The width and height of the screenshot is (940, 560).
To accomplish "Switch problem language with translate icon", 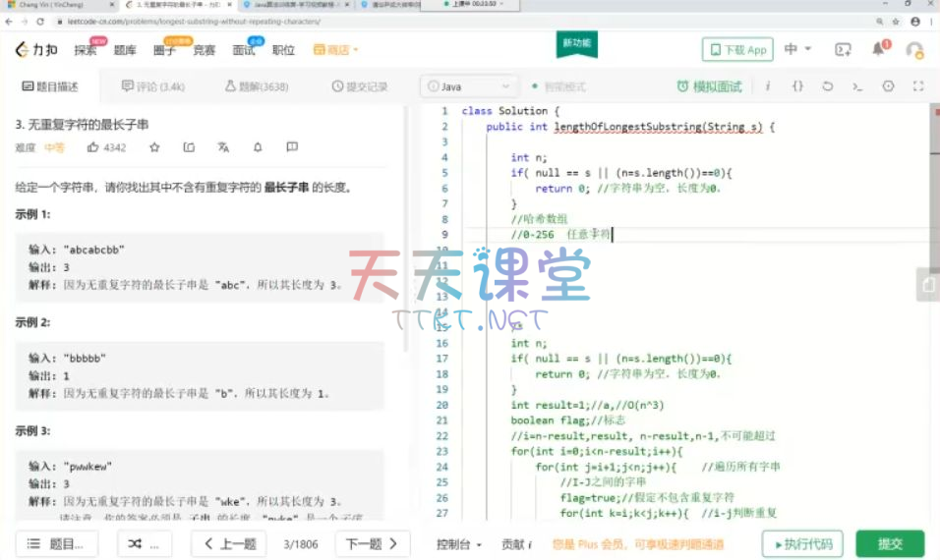I will pos(223,147).
